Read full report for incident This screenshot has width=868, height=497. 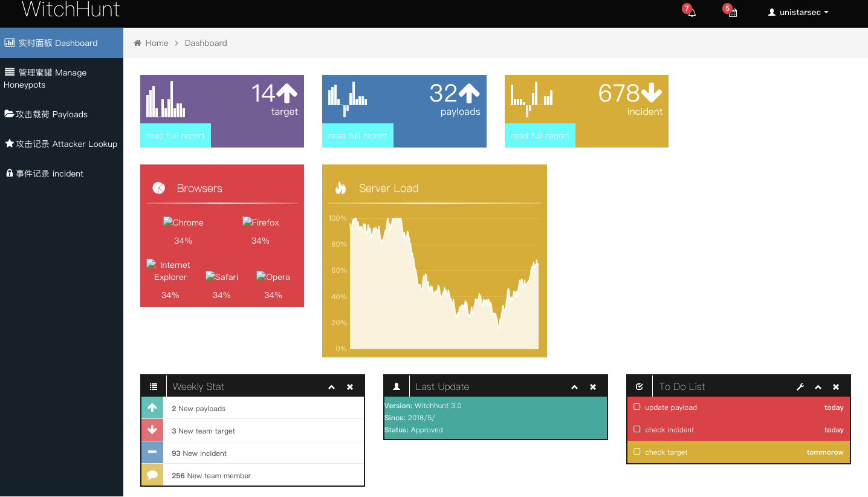pos(540,135)
